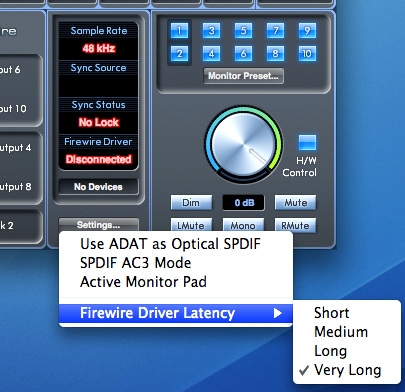405x392 pixels.
Task: Click the monitor volume knob
Action: click(x=244, y=145)
